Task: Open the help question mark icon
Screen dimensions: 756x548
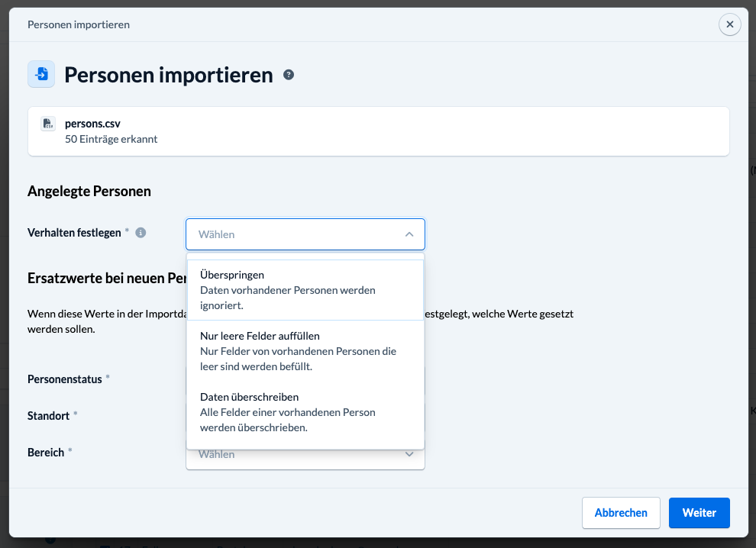Action: [289, 75]
